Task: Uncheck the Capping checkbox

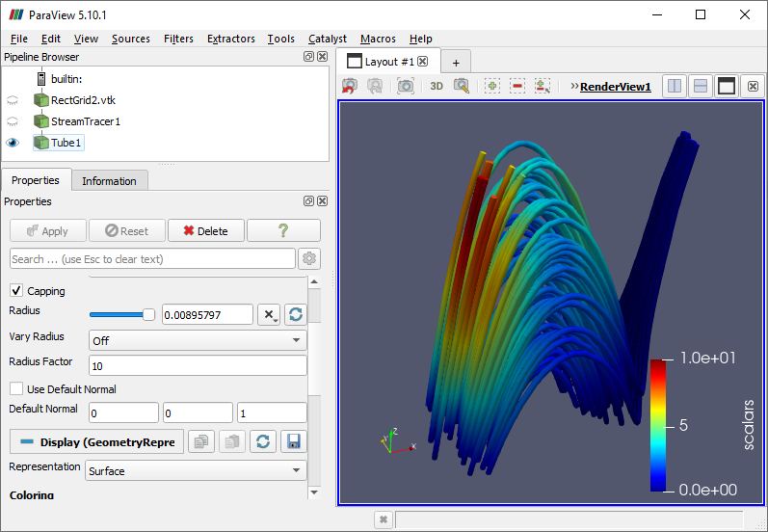Action: [16, 290]
